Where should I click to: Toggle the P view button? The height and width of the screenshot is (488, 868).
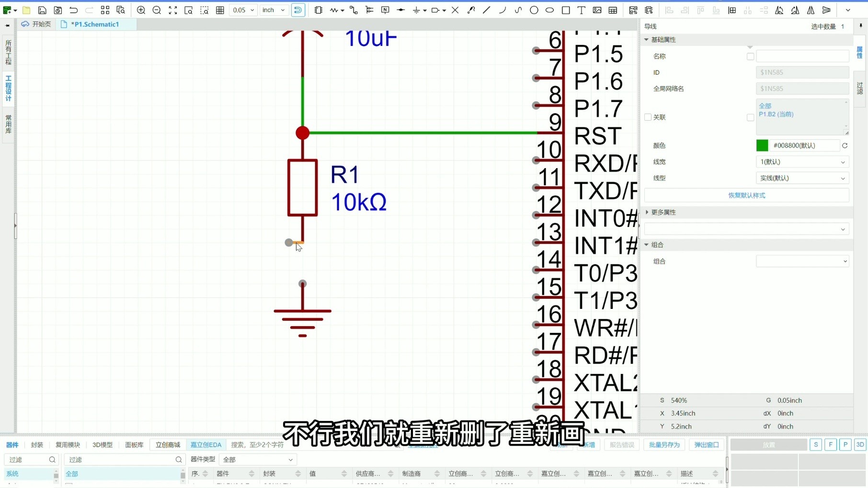[845, 445]
